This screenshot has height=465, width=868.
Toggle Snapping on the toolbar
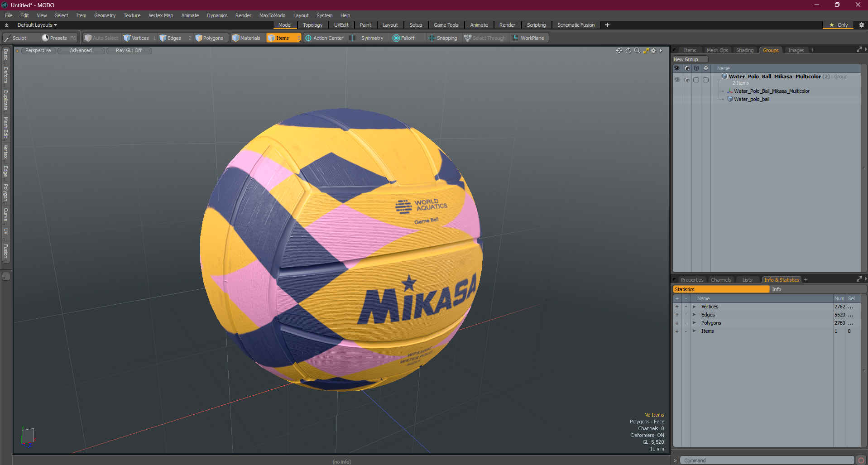[x=443, y=38]
